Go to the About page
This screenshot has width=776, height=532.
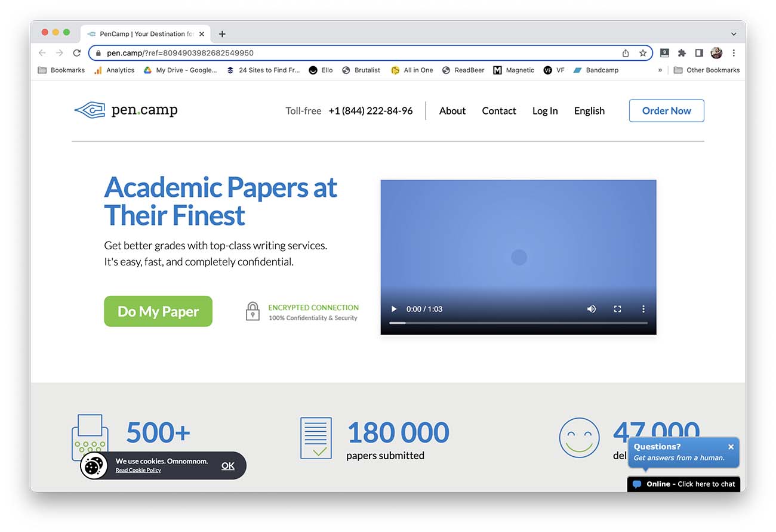click(x=452, y=111)
